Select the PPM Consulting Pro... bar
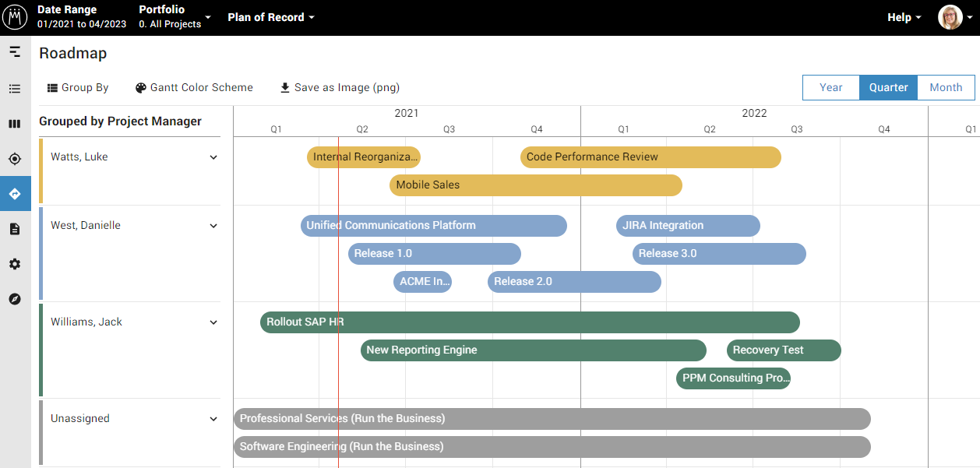980x468 pixels. pyautogui.click(x=733, y=378)
